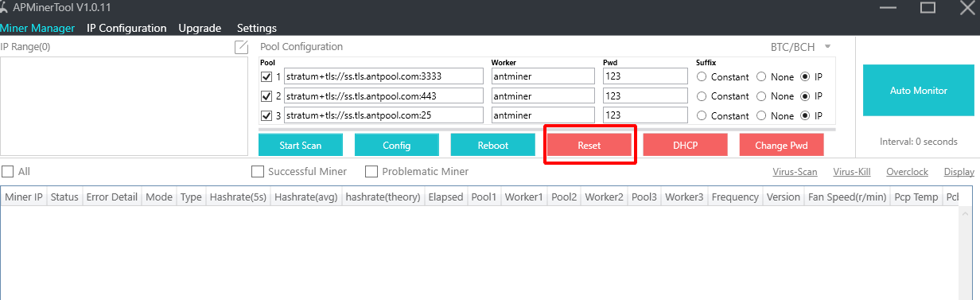The image size is (980, 300).
Task: Click the Auto Monitor button
Action: coord(919,91)
